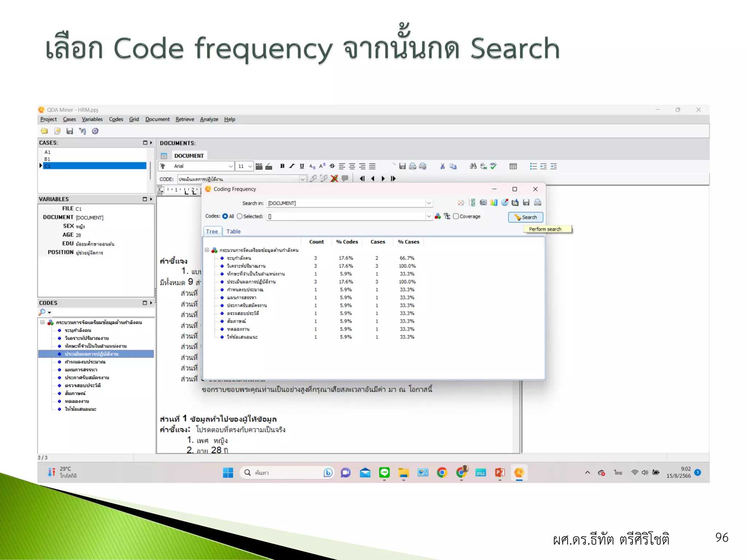
Task: Collapse the root code category in CODES panel
Action: [x=42, y=322]
